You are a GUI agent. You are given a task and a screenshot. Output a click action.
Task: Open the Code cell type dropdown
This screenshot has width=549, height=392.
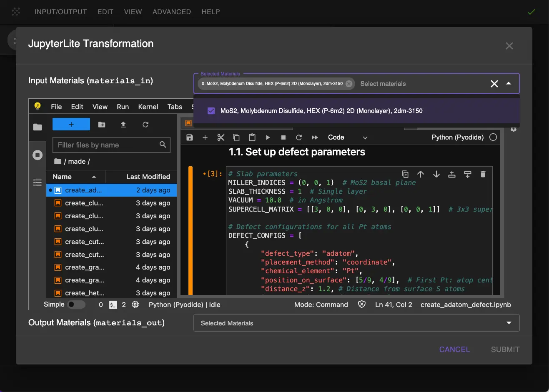(x=348, y=137)
